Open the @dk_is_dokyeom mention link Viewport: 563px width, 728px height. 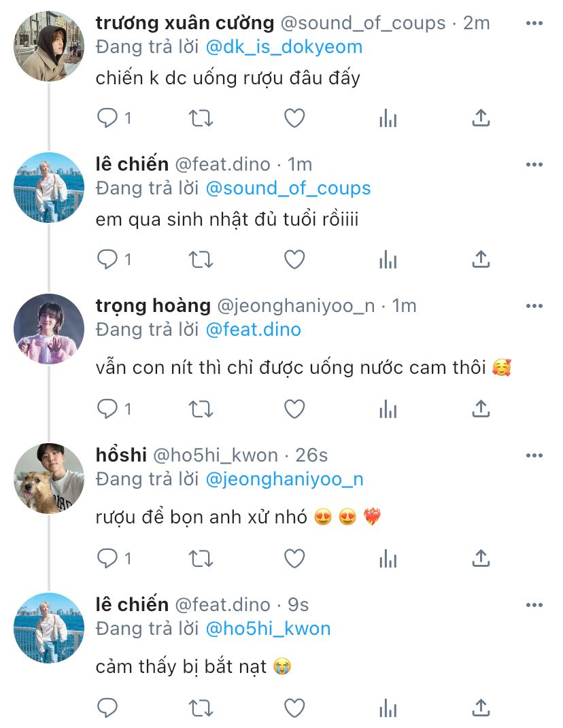point(283,47)
